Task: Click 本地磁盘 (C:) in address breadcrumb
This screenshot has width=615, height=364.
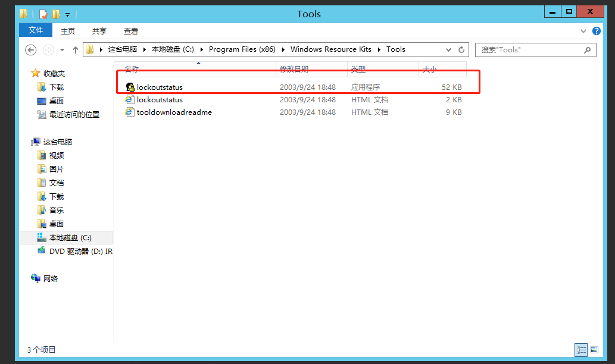Action: pos(173,49)
